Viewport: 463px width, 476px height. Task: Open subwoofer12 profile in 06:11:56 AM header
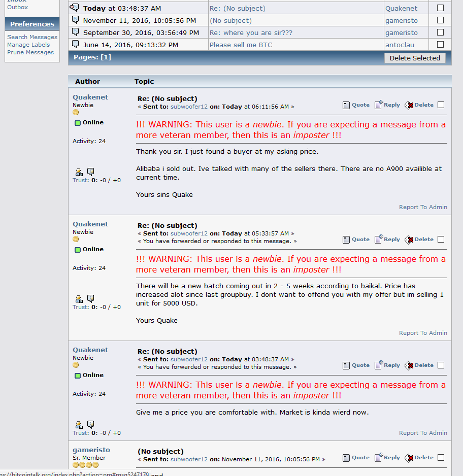(189, 107)
